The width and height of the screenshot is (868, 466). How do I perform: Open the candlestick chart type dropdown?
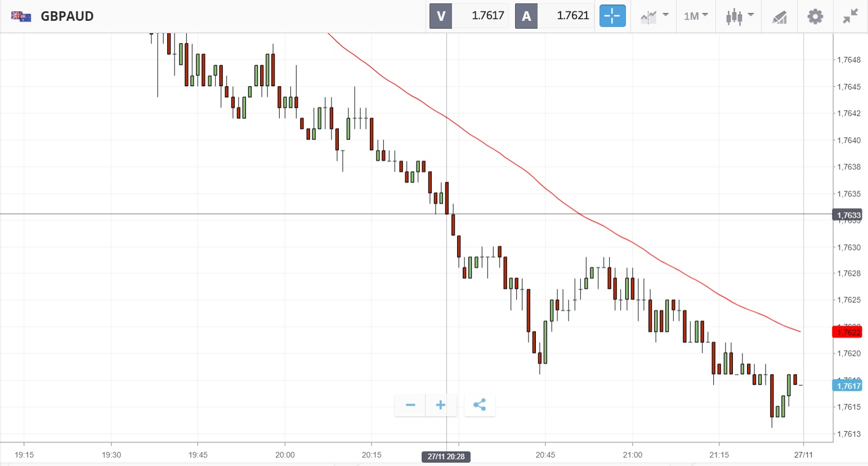point(739,16)
